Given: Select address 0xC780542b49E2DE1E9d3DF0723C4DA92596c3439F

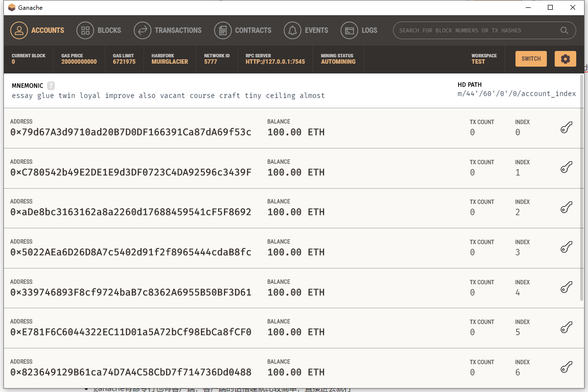Looking at the screenshot, I should click(x=131, y=172).
